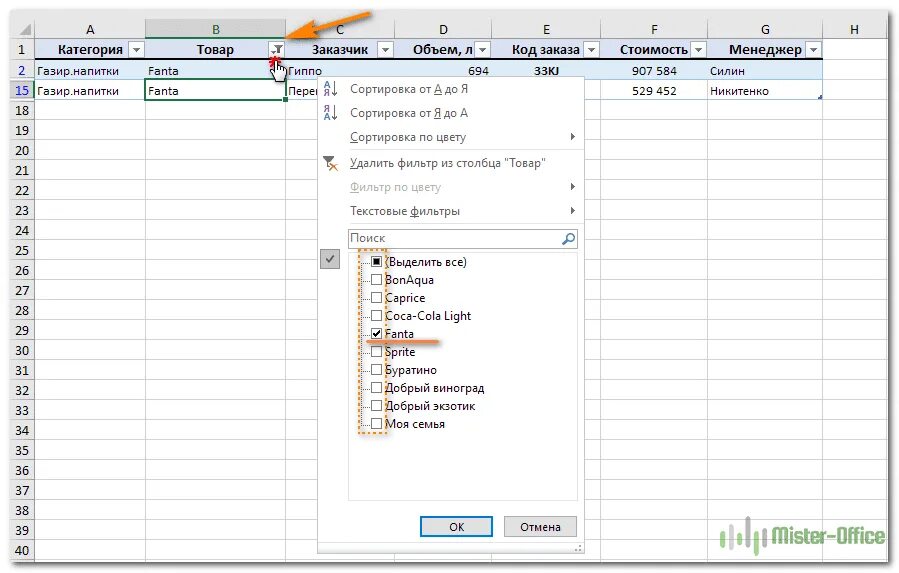Select row 18 header
Viewport: 899px width, 573px height.
point(22,110)
